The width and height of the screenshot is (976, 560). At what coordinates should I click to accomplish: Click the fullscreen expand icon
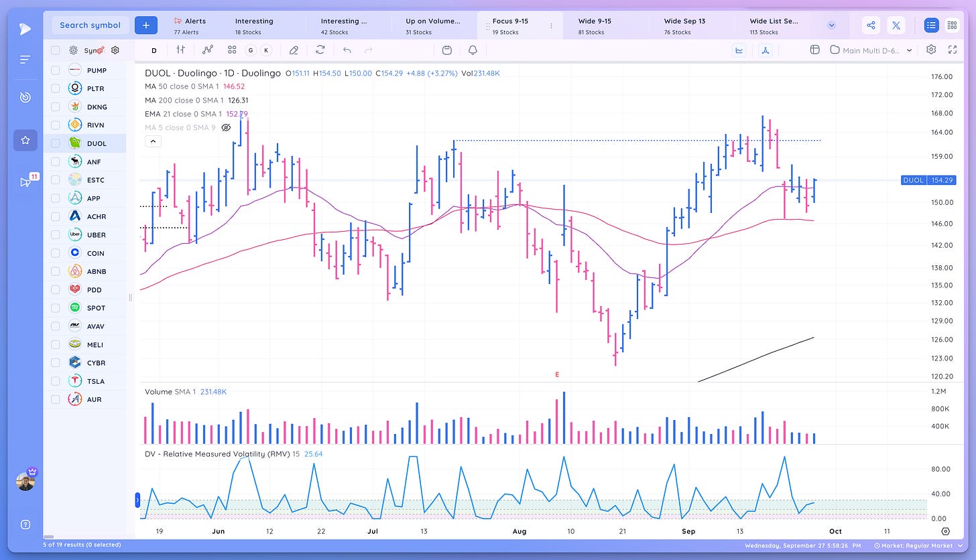pyautogui.click(x=952, y=50)
